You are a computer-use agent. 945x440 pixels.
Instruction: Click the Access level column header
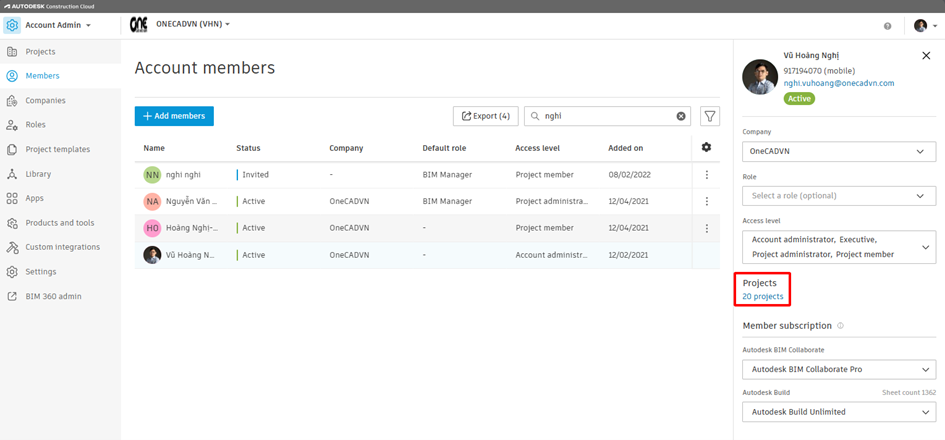click(x=538, y=148)
